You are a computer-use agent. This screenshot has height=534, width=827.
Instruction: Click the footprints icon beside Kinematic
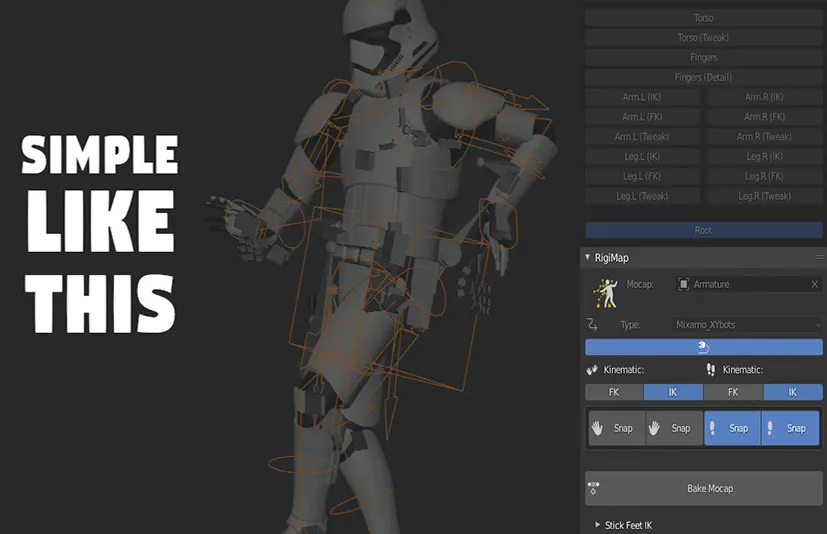710,370
